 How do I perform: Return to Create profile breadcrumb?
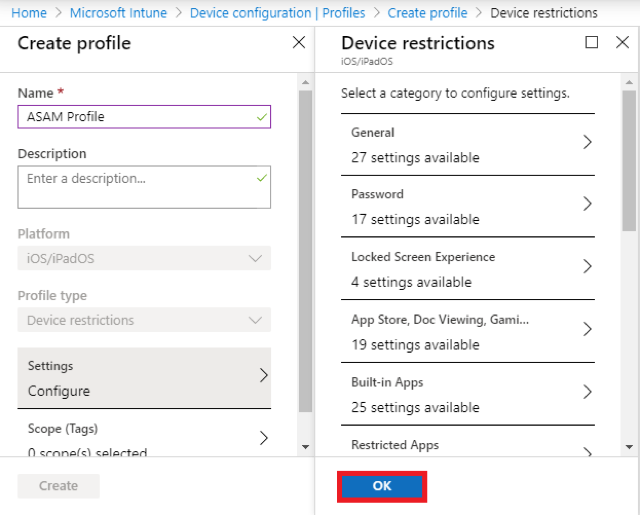pos(427,13)
